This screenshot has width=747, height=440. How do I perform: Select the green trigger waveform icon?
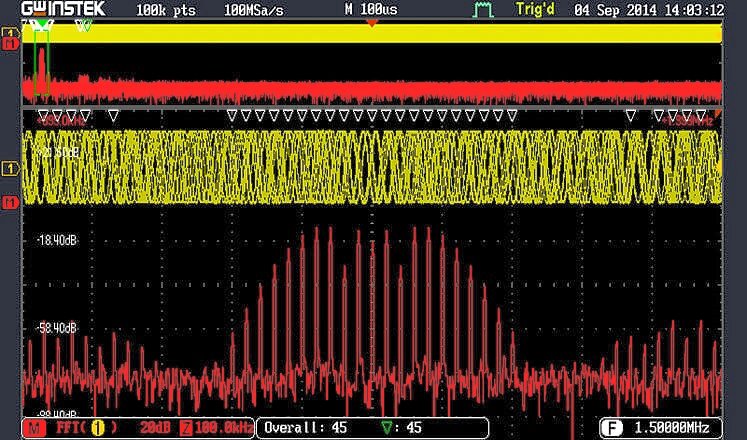483,10
